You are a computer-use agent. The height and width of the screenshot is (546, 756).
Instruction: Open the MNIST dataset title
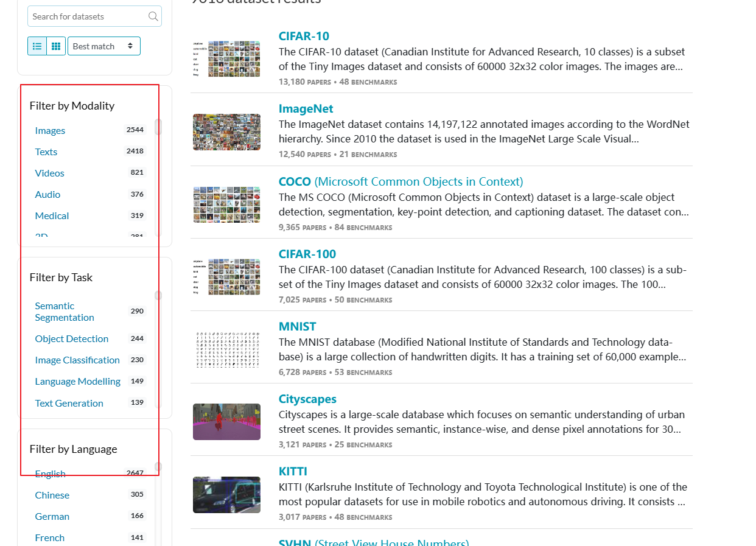click(x=298, y=326)
